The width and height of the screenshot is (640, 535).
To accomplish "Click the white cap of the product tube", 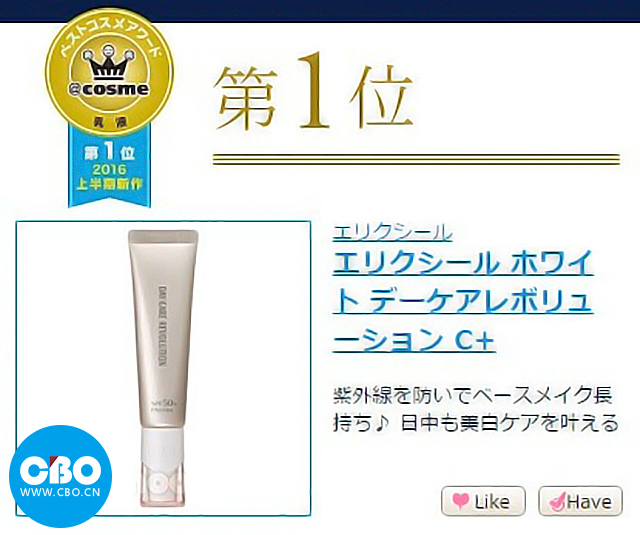I will 163,467.
